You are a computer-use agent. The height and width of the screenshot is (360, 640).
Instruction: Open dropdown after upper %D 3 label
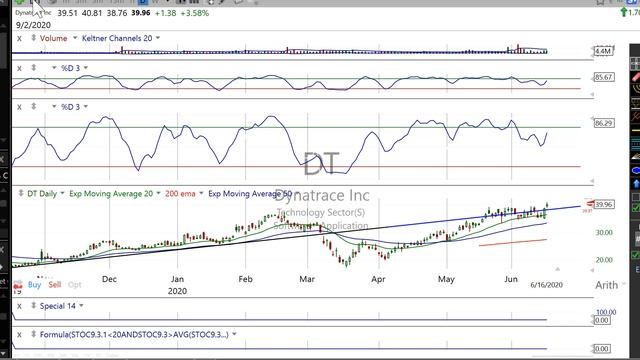click(86, 68)
